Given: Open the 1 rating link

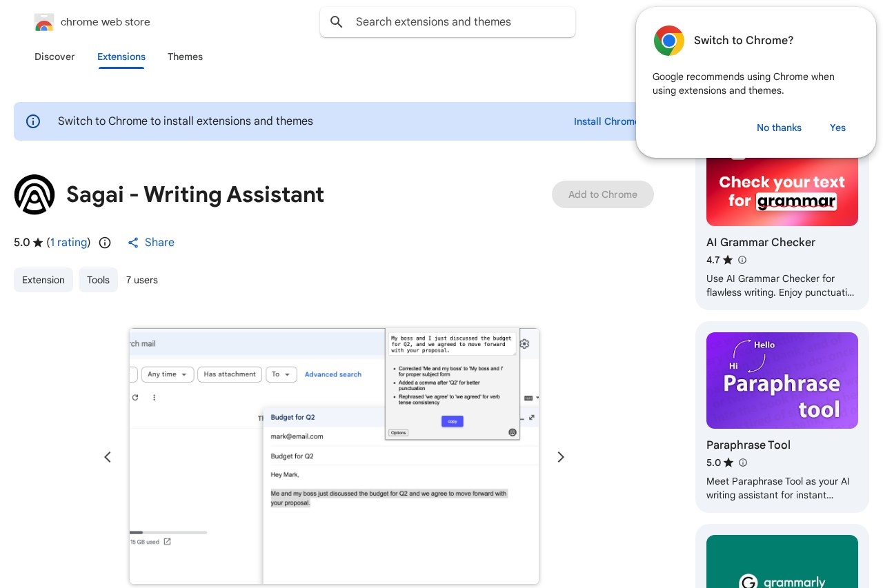Looking at the screenshot, I should tap(69, 243).
